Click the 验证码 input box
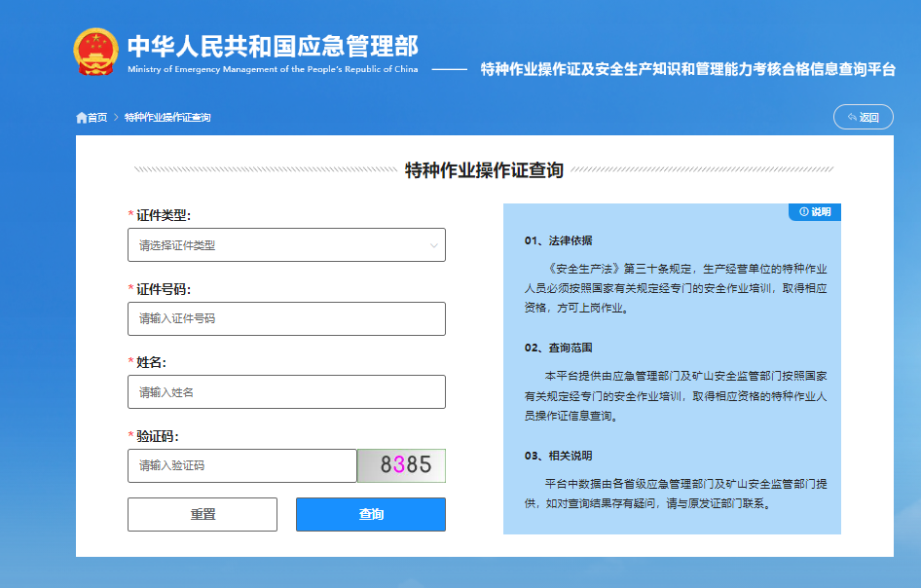Screen dimensions: 921x588 tap(241, 465)
